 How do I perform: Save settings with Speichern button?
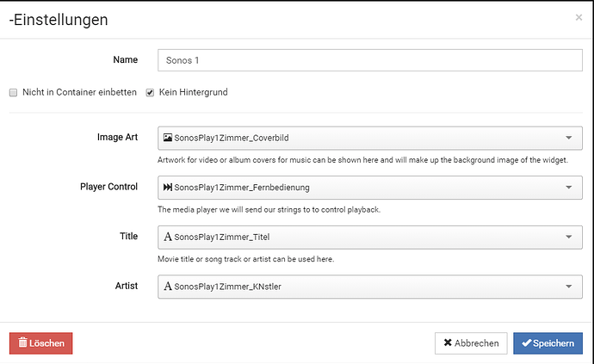click(548, 343)
